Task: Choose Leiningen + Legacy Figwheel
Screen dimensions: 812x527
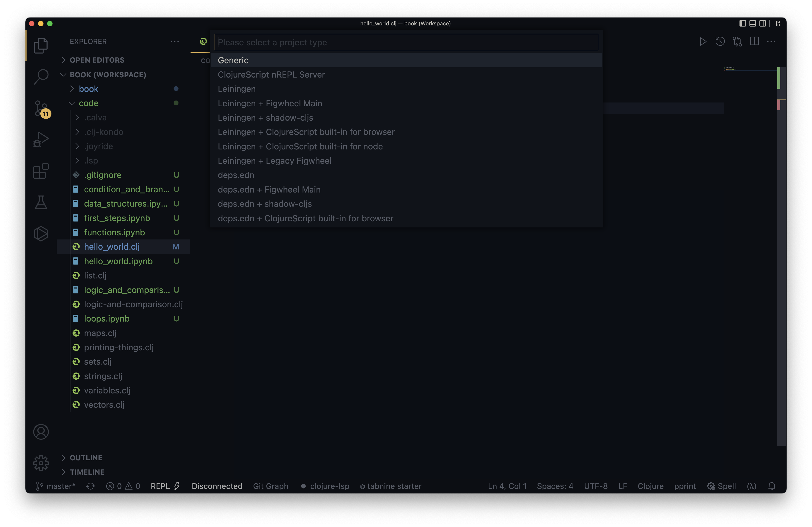Action: [406, 161]
